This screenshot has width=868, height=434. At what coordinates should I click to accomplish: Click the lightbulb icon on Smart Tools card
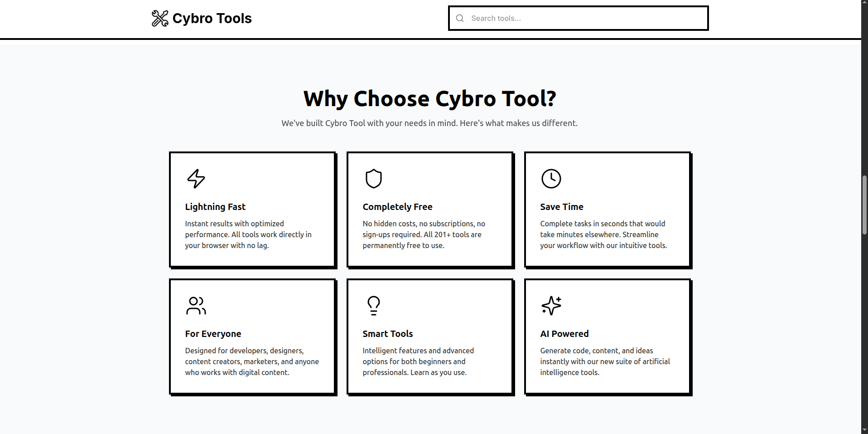click(x=373, y=305)
